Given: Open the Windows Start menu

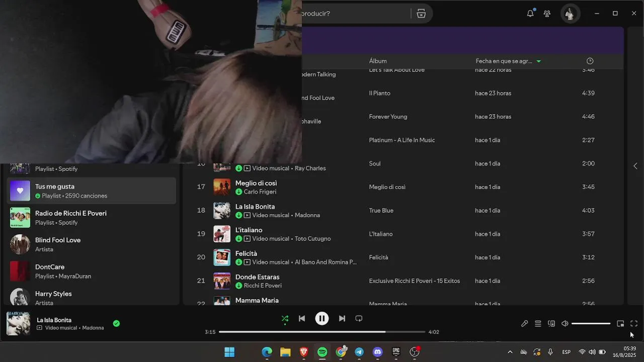Looking at the screenshot, I should click(229, 352).
